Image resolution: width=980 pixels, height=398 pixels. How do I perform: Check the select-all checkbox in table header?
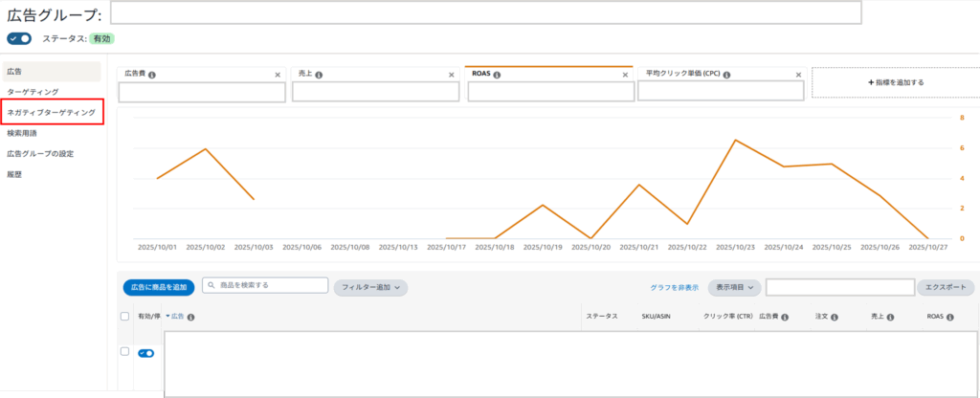pyautogui.click(x=124, y=316)
